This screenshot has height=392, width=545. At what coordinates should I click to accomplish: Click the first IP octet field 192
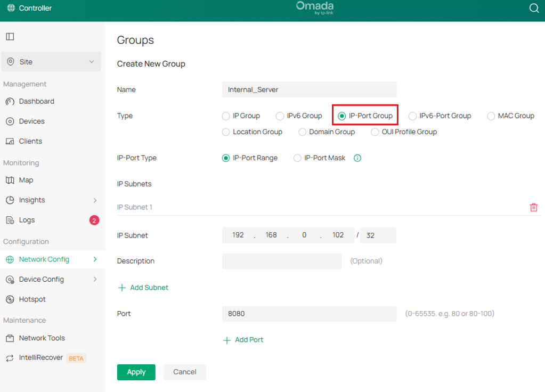click(238, 235)
